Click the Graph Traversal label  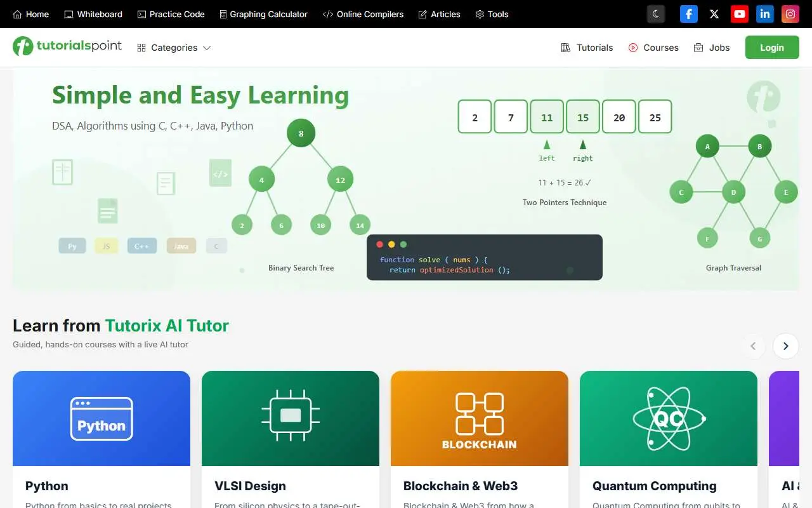(733, 267)
